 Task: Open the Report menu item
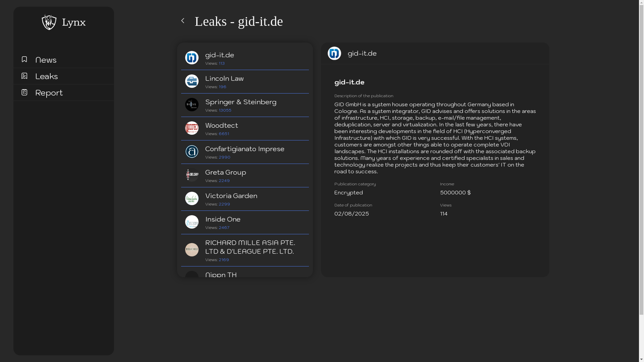coord(49,93)
